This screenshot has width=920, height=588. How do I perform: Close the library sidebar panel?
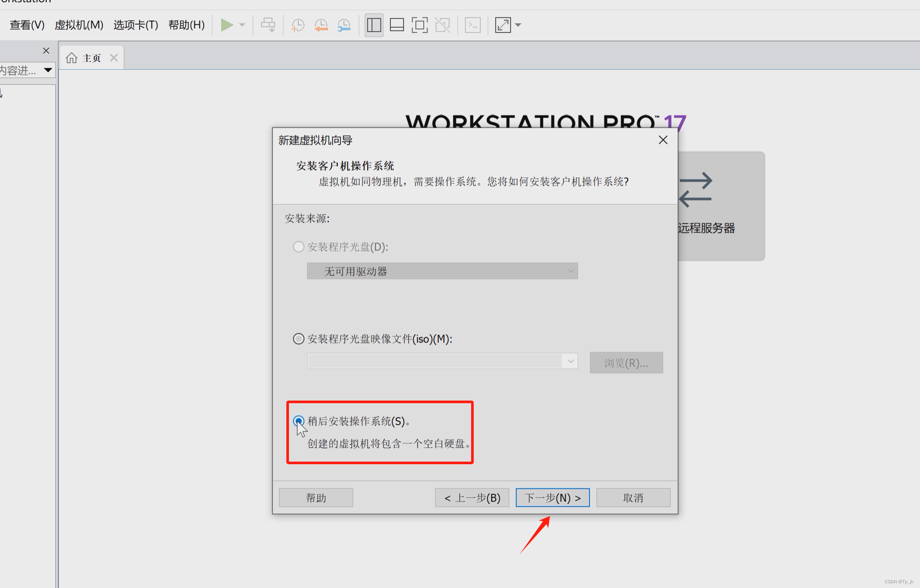click(46, 51)
